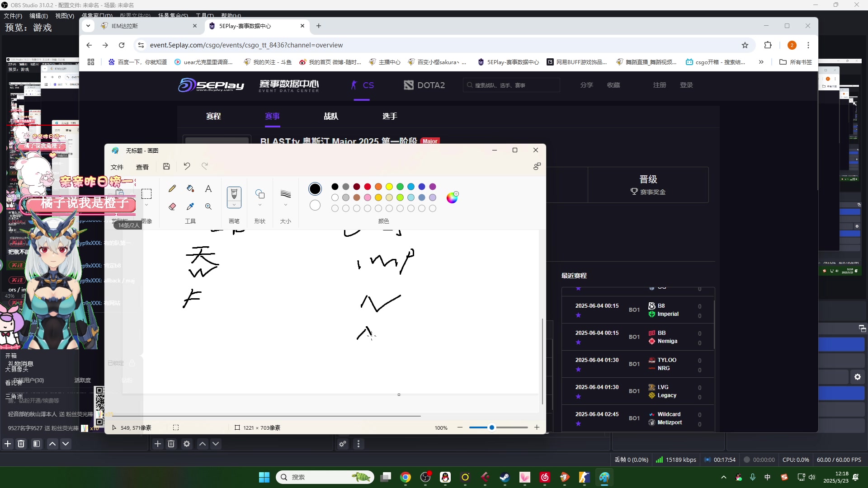Select the Fill bucket tool in Paint
Screen dimensions: 868x488
coord(190,188)
